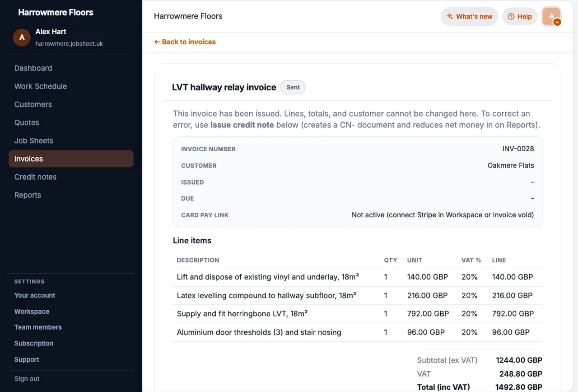This screenshot has width=578, height=392.
Task: Open Your account settings
Action: pos(35,295)
